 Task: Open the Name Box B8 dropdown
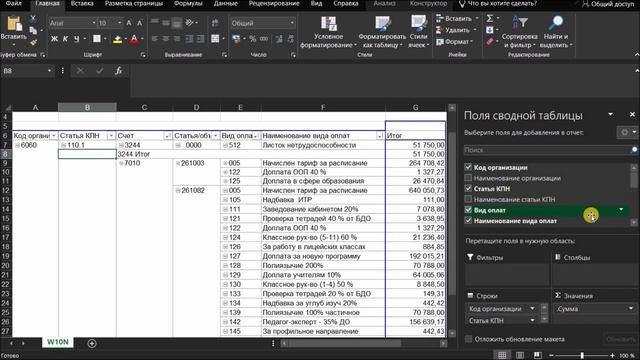pyautogui.click(x=49, y=71)
